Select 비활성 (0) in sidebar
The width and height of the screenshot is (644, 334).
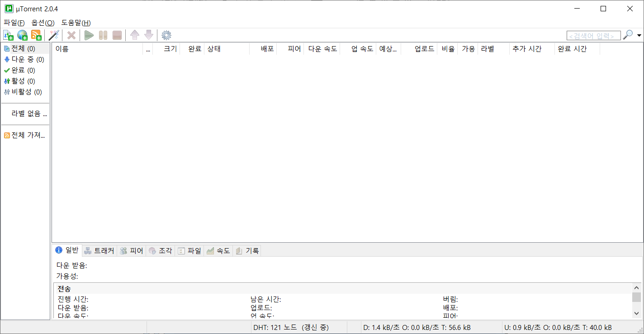pos(25,92)
